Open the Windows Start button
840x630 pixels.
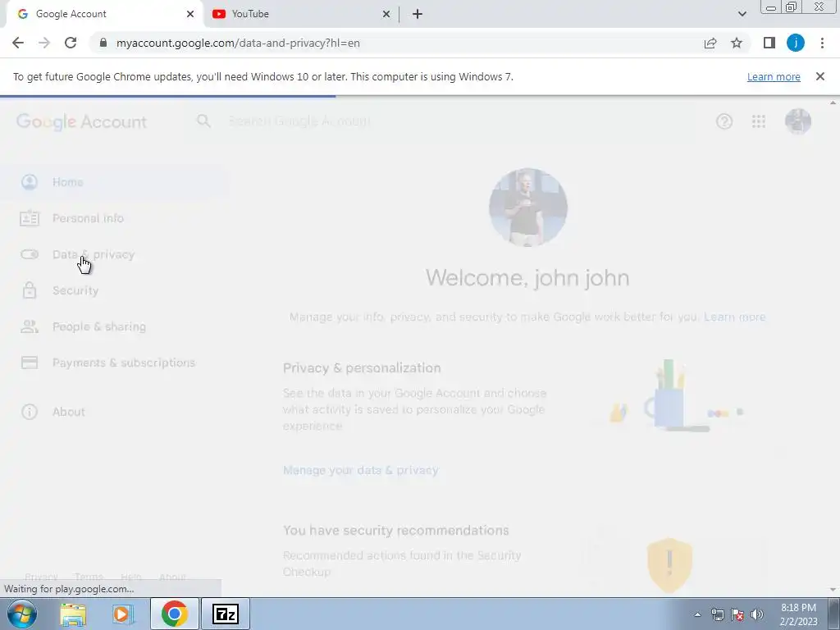click(x=22, y=614)
